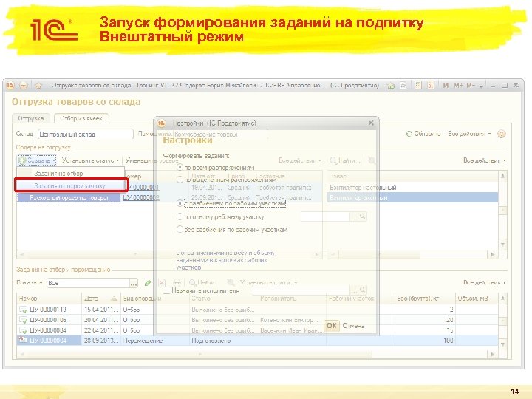Click the 1C logo icon in the main title bar

click(10, 86)
